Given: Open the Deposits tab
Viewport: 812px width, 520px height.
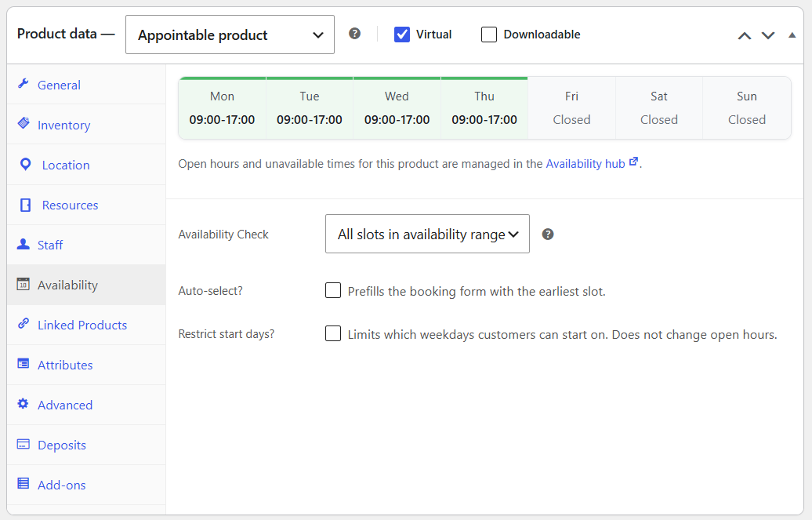Looking at the screenshot, I should click(x=86, y=445).
